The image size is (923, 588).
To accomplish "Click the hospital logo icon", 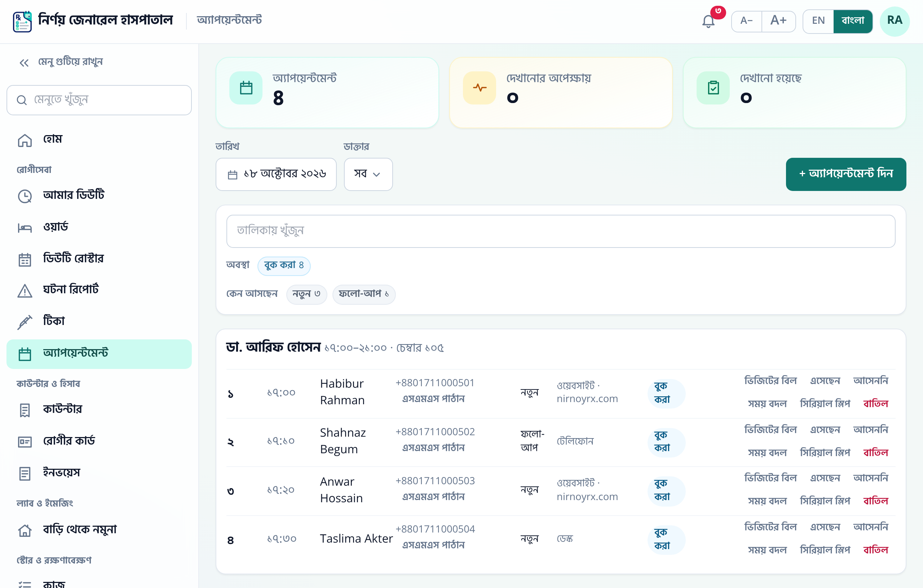I will pos(22,22).
